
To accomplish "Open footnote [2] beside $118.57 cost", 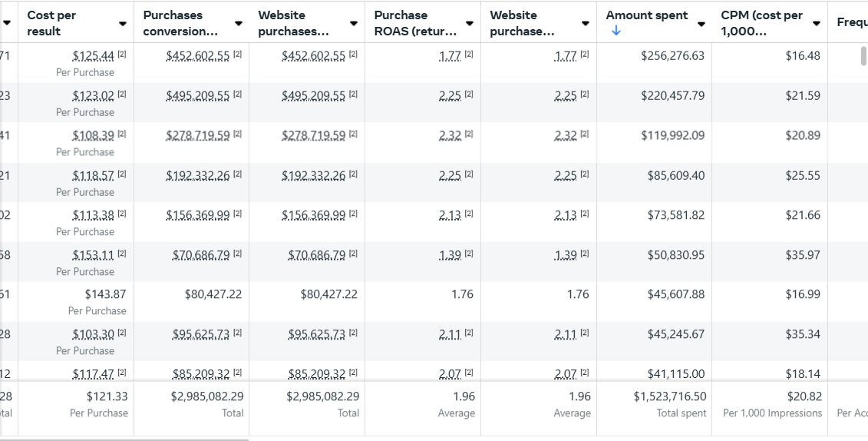I will click(x=122, y=174).
